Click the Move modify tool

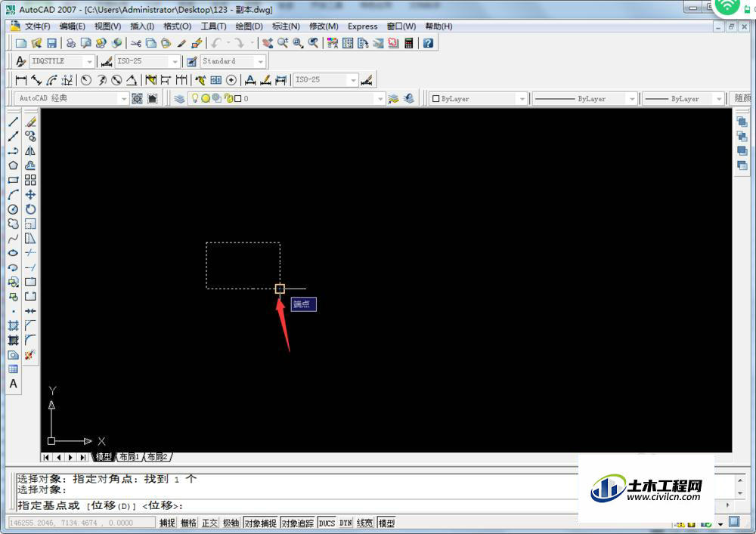click(x=30, y=195)
